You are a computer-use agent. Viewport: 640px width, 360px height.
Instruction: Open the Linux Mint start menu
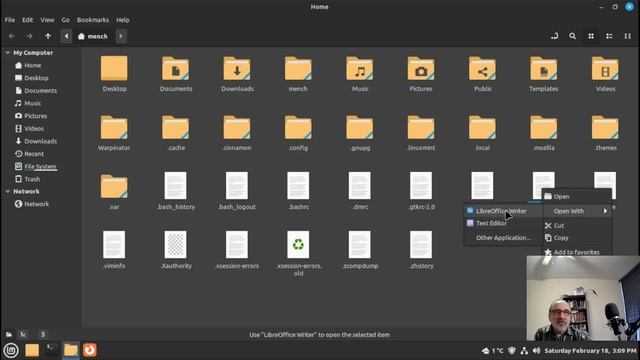pyautogui.click(x=11, y=350)
